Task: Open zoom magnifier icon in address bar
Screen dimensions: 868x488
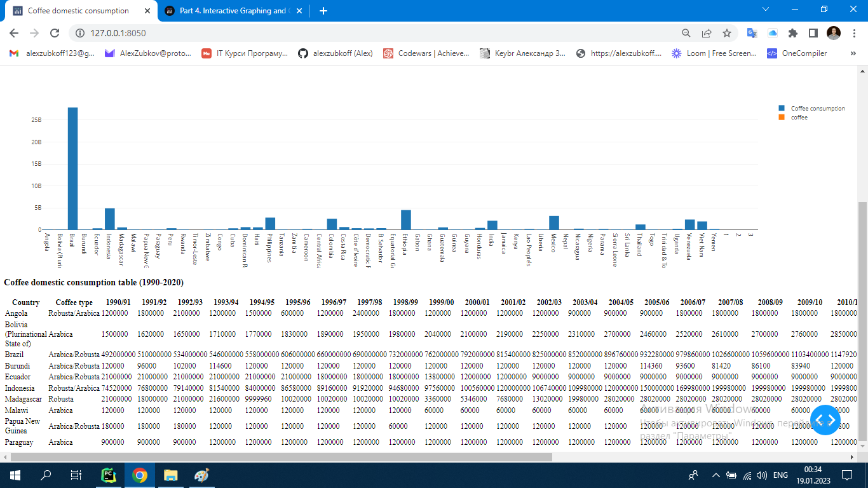Action: click(686, 33)
